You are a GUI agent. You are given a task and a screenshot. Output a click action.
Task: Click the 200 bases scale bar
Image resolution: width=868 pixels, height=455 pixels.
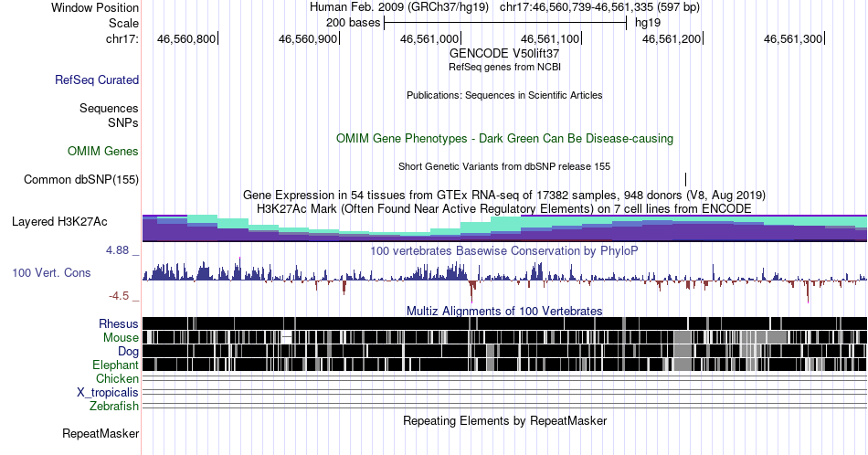pyautogui.click(x=505, y=23)
